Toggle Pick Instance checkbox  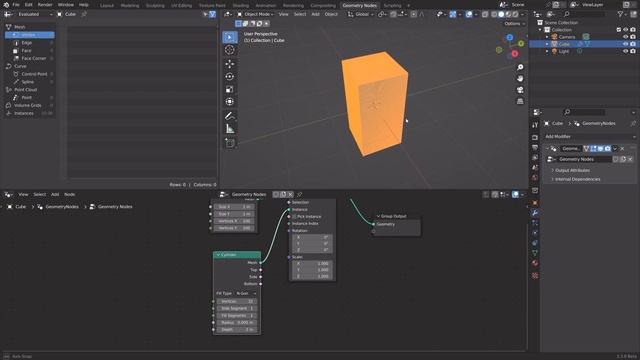tap(294, 217)
